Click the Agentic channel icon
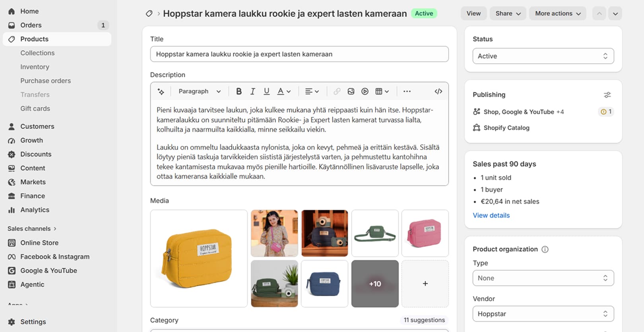Viewport: 644px width, 332px height. coord(12,284)
